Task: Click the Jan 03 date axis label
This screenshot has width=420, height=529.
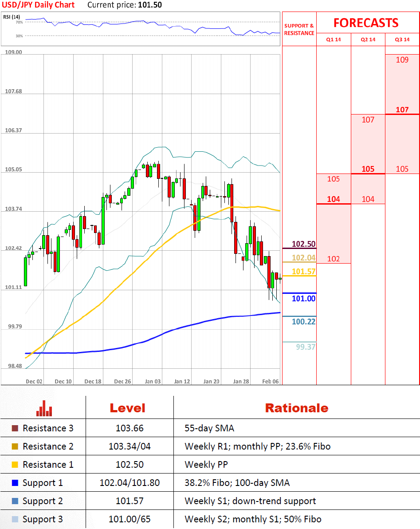Action: tap(153, 382)
